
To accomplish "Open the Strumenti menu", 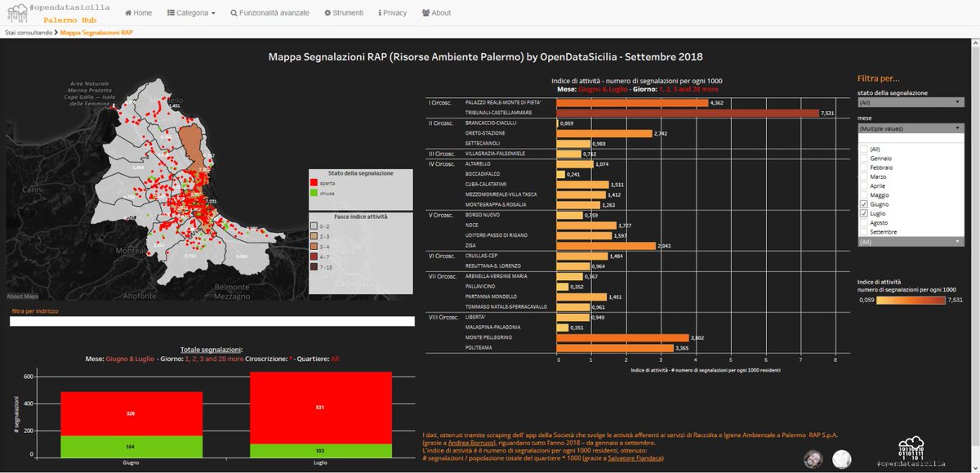I will tap(345, 13).
